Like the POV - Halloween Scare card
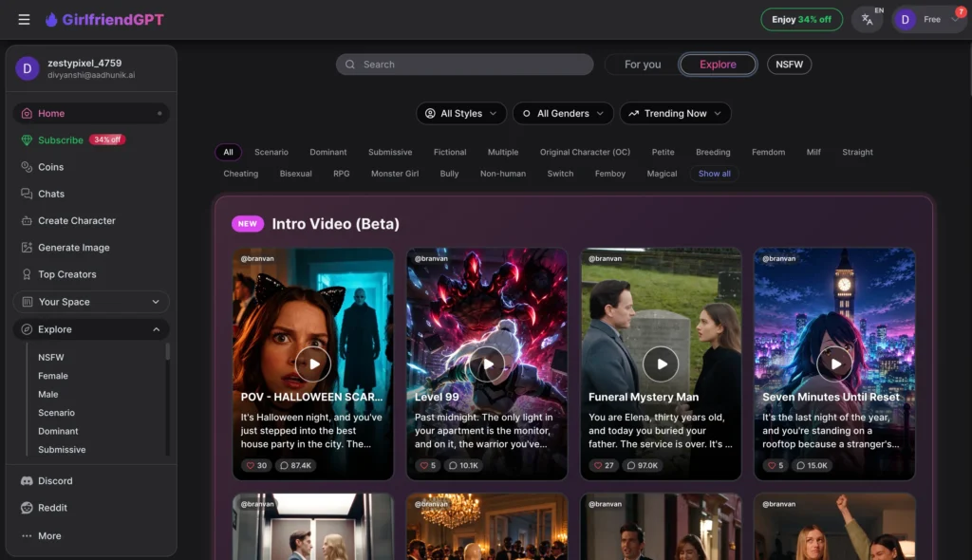The width and height of the screenshot is (972, 560). (x=256, y=465)
